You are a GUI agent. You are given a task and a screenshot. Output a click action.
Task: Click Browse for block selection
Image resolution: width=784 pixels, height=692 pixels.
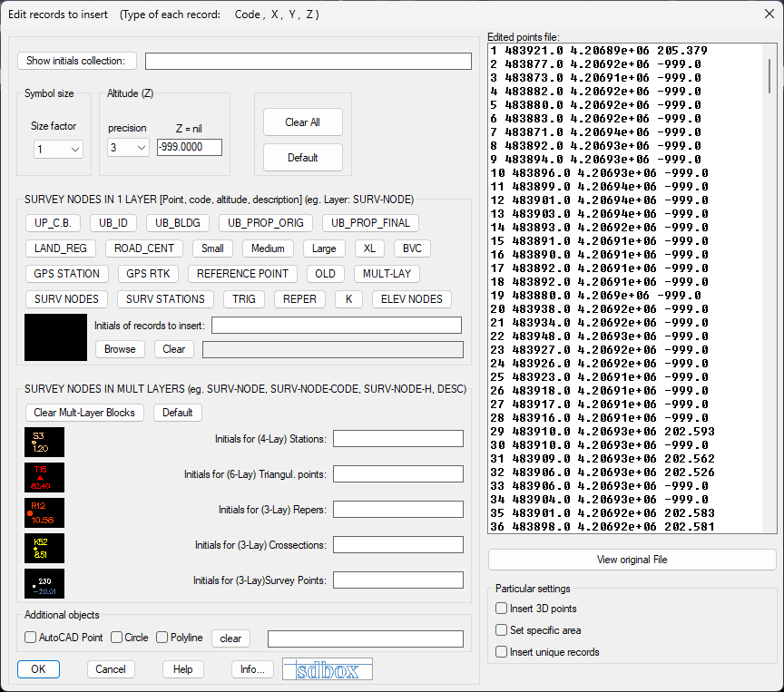pyautogui.click(x=120, y=349)
